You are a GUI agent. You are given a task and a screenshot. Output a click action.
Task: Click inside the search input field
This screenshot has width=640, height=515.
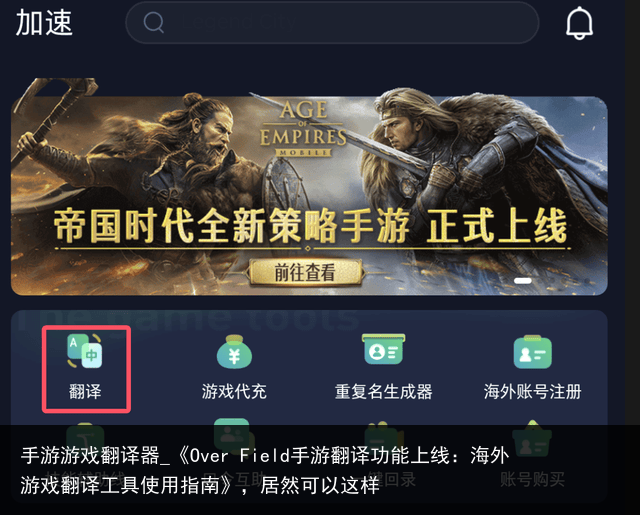click(x=332, y=22)
